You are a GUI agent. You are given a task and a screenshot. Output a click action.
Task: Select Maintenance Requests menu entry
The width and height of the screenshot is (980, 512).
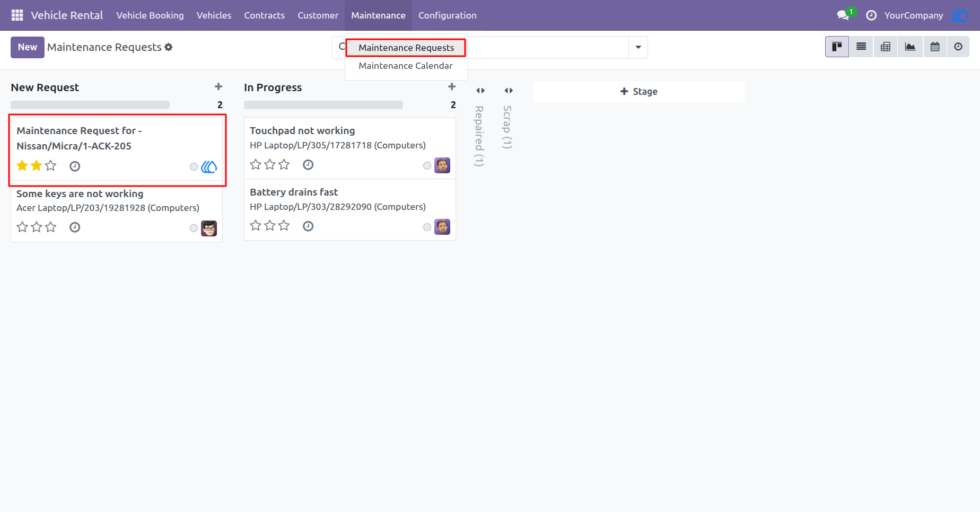(x=406, y=48)
